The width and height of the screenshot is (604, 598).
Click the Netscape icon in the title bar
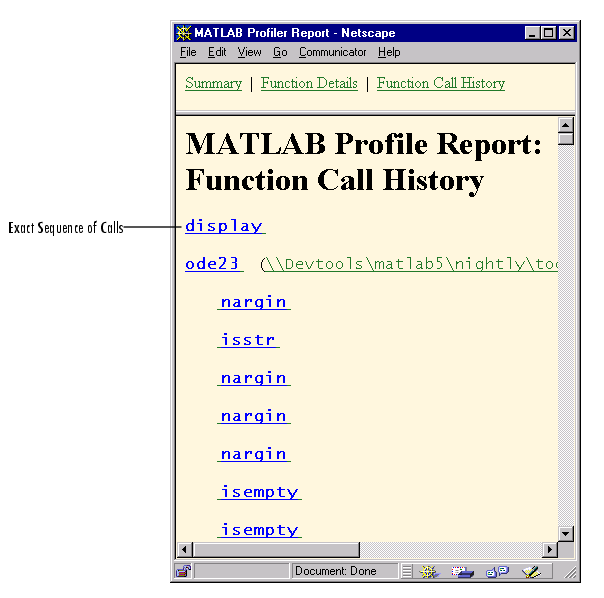point(183,33)
